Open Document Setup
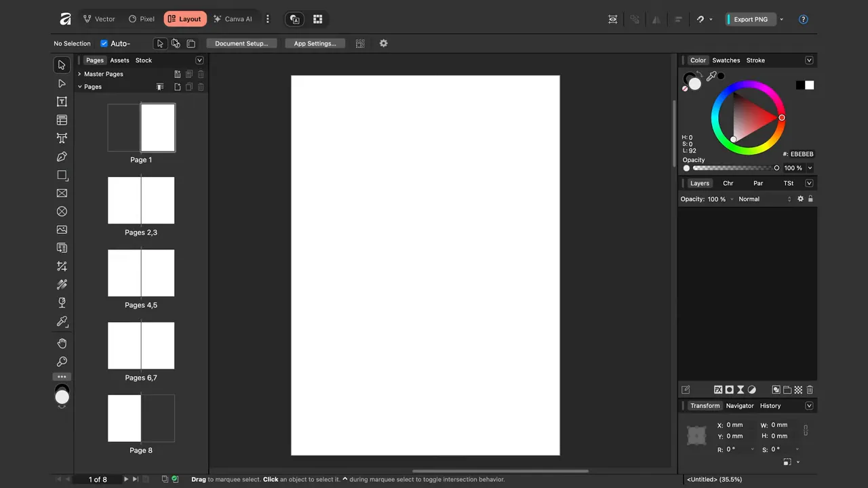This screenshot has height=488, width=868. (241, 43)
